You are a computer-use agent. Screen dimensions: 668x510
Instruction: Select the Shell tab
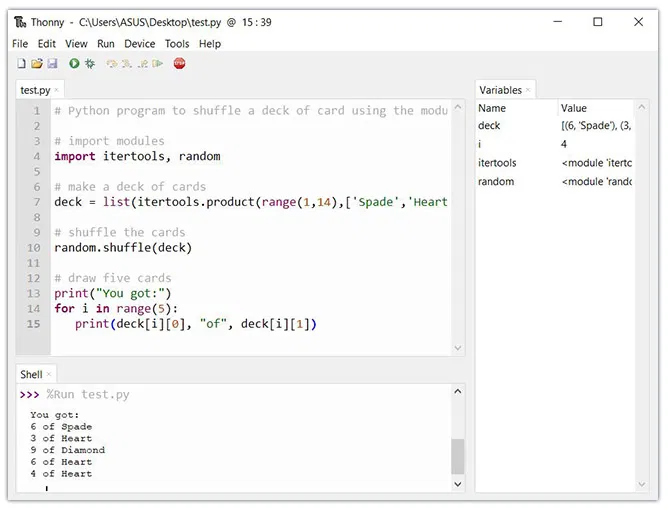pos(31,375)
